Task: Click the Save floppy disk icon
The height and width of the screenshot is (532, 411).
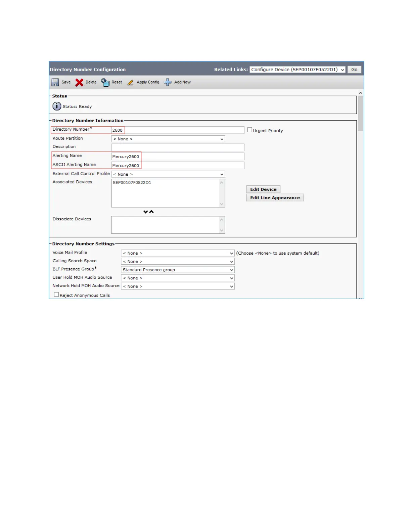Action: point(55,82)
